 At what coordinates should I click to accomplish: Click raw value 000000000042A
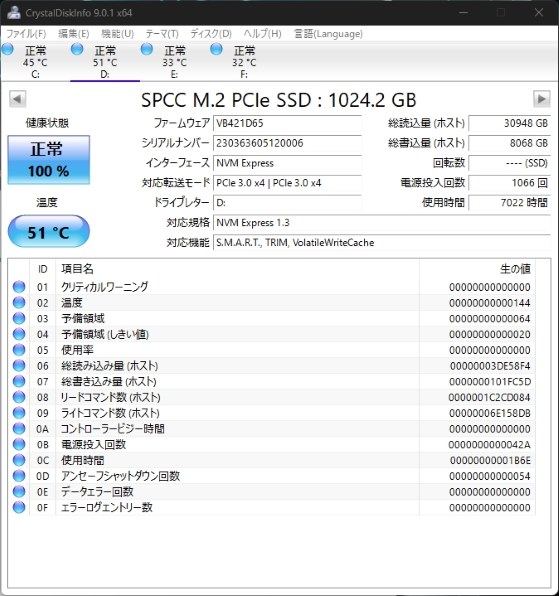[x=489, y=445]
